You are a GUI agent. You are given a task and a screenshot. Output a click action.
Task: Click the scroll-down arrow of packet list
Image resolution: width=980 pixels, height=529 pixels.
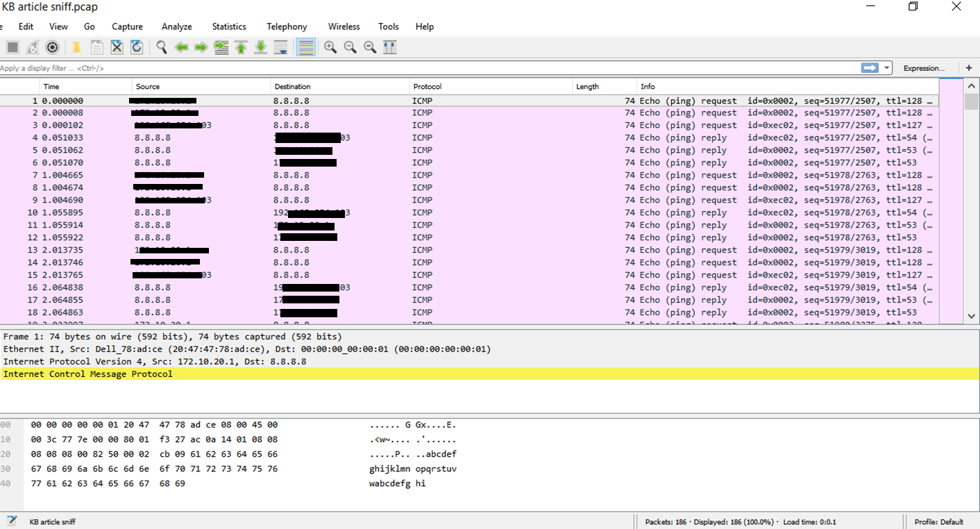[971, 317]
